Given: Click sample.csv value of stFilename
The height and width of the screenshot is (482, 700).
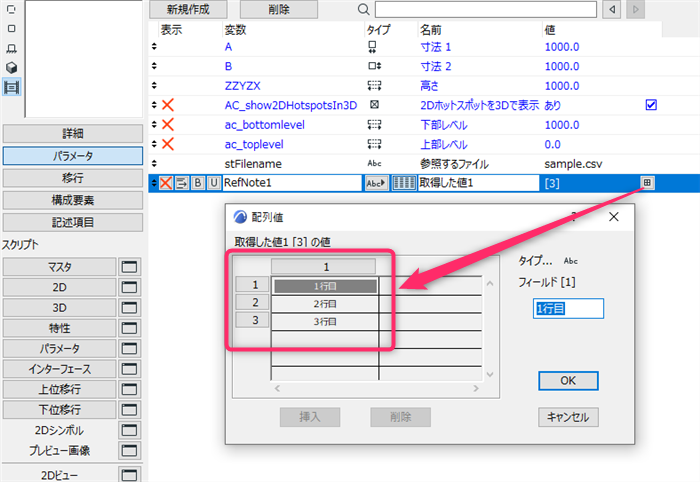Looking at the screenshot, I should [x=573, y=164].
